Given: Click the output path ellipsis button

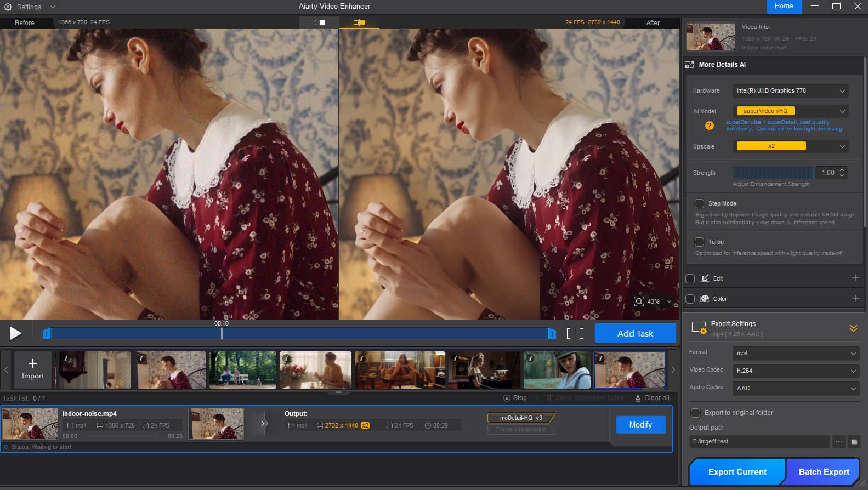Looking at the screenshot, I should [838, 442].
